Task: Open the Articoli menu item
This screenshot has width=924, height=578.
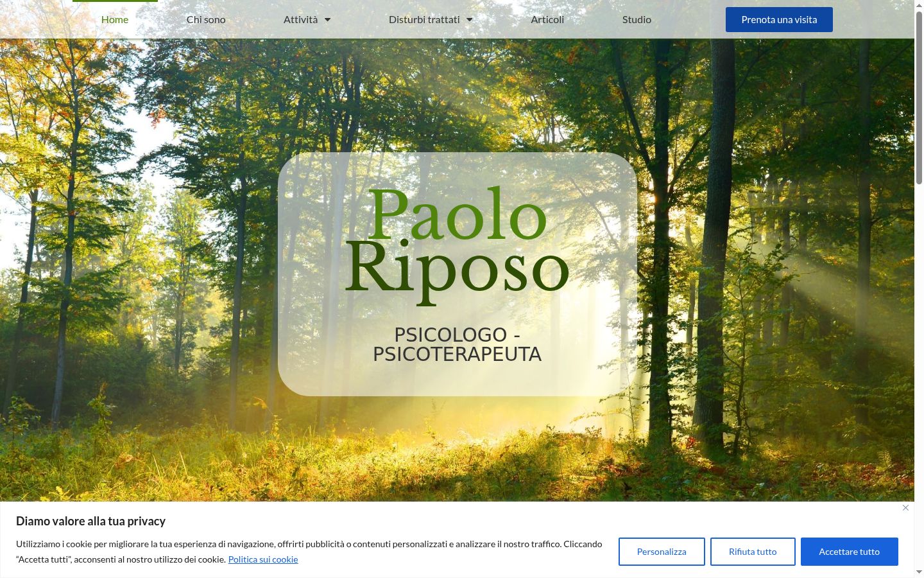Action: 547,19
